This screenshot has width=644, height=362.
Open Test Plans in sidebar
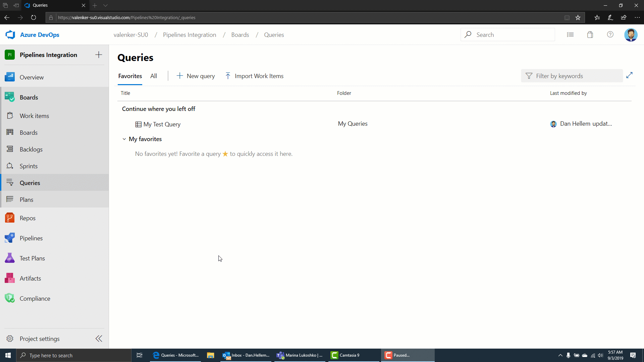coord(32,258)
